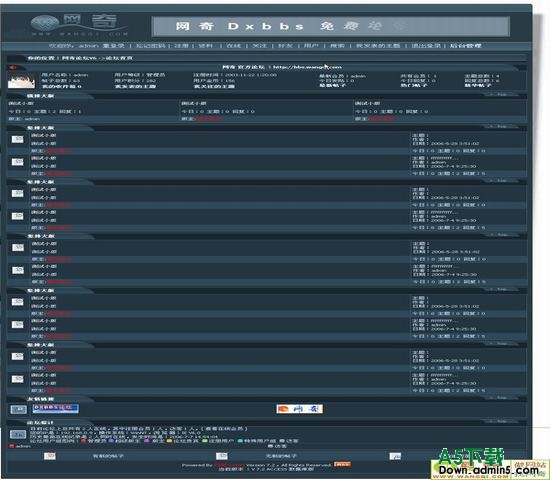Click the 友情链接 section icon
550x480 pixels.
coord(18,409)
